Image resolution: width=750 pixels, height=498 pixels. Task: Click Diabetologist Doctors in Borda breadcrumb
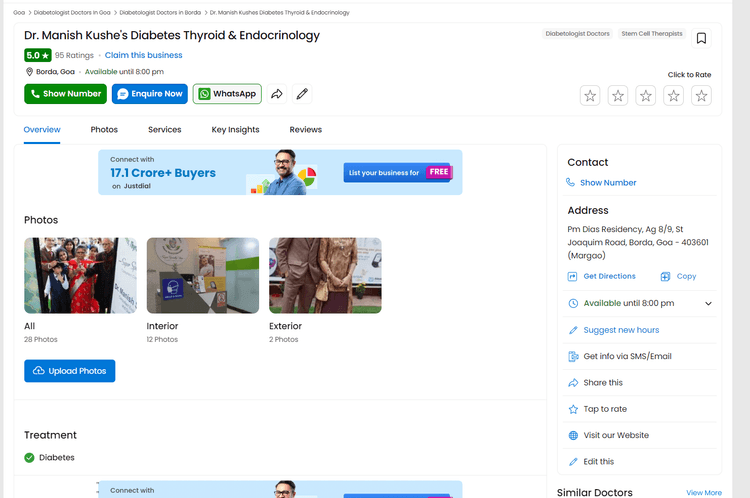point(160,12)
